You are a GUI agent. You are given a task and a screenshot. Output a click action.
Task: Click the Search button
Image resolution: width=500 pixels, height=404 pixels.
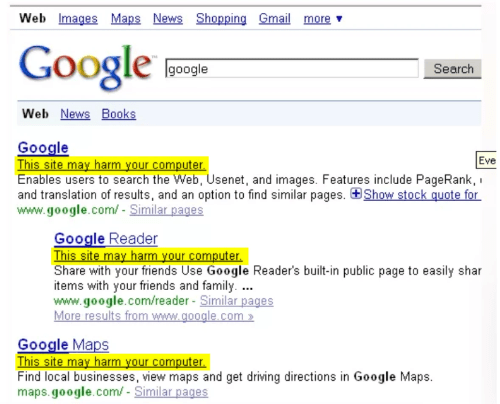point(452,69)
